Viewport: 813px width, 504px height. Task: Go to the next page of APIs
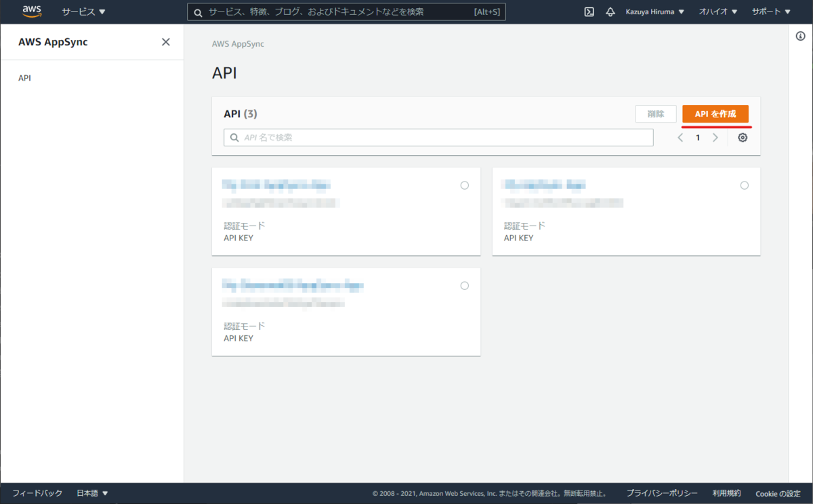[x=715, y=138]
